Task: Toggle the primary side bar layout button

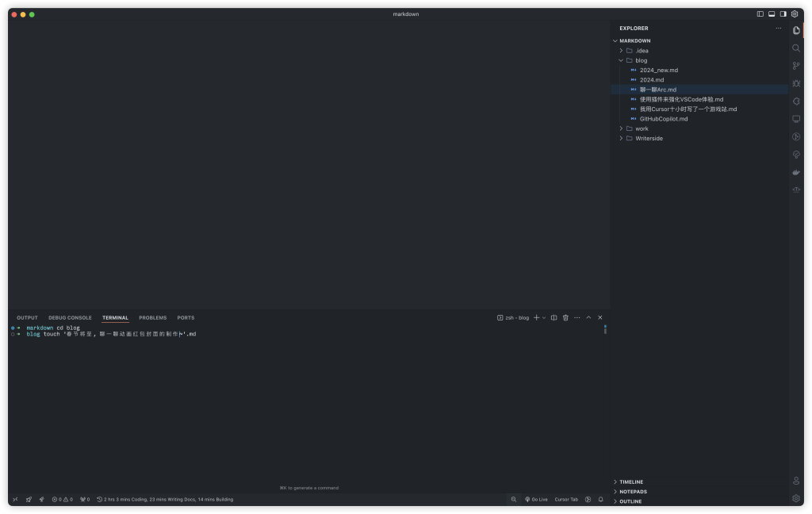Action: pyautogui.click(x=760, y=14)
